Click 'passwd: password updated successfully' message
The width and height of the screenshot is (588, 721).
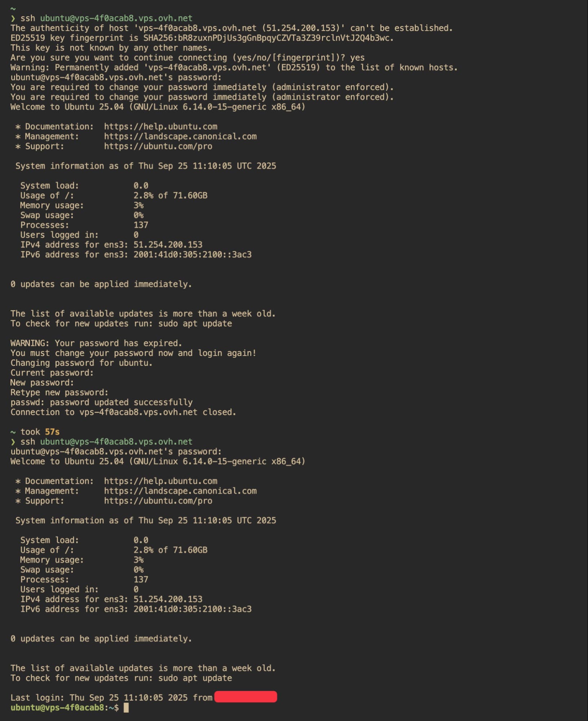tap(101, 402)
